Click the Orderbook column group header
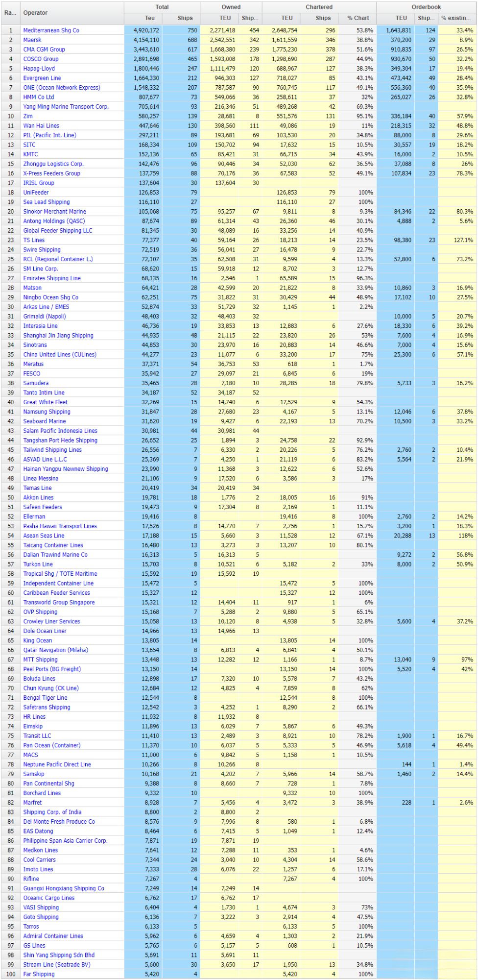 [x=427, y=7]
